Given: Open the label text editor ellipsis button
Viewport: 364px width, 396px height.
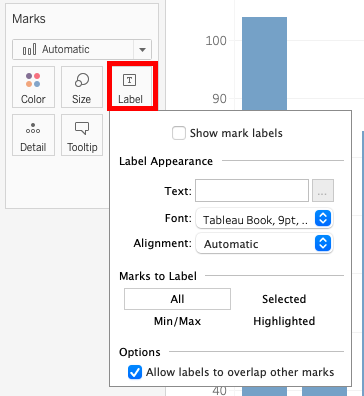Looking at the screenshot, I should click(323, 191).
